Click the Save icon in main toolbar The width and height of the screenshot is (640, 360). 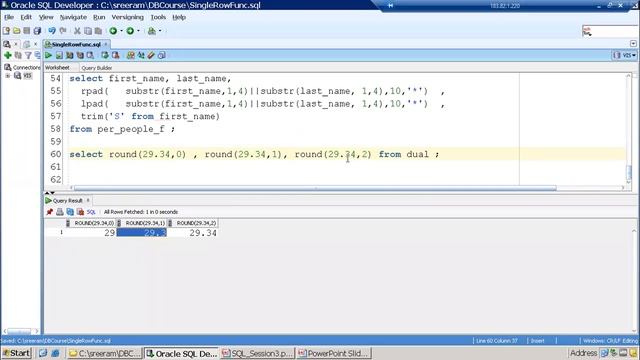click(x=27, y=31)
